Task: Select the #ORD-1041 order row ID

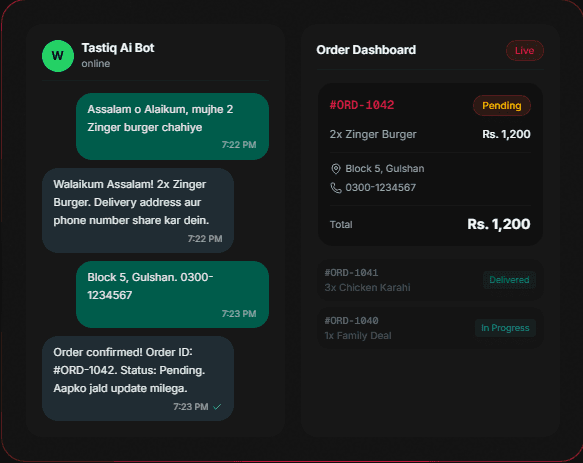Action: [351, 273]
